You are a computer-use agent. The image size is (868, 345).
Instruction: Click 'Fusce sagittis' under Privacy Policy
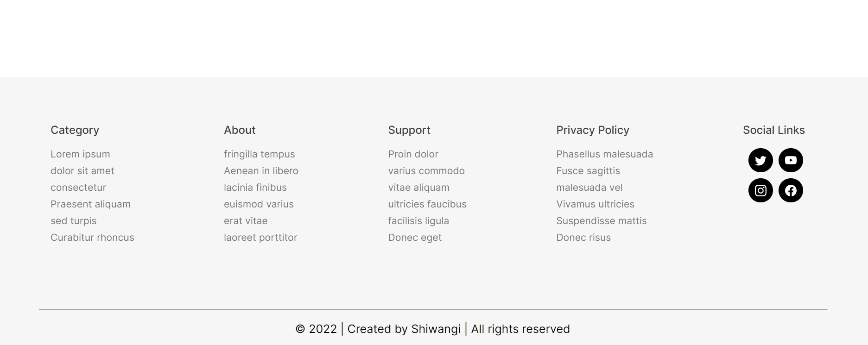(x=588, y=170)
